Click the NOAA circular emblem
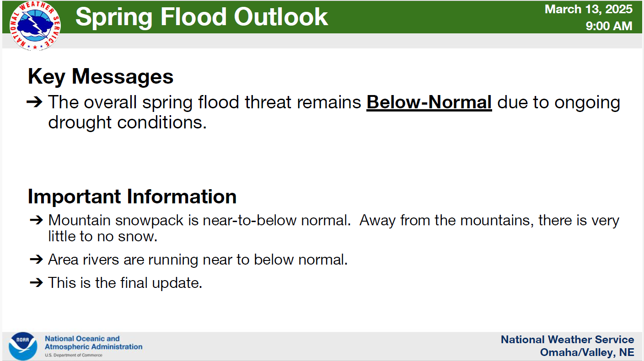The height and width of the screenshot is (361, 644). (23, 346)
